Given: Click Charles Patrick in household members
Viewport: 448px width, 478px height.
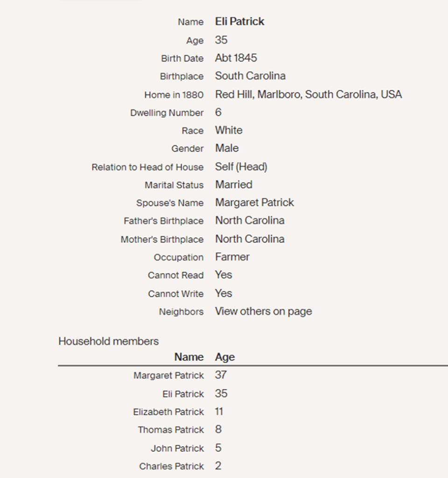Looking at the screenshot, I should (171, 466).
